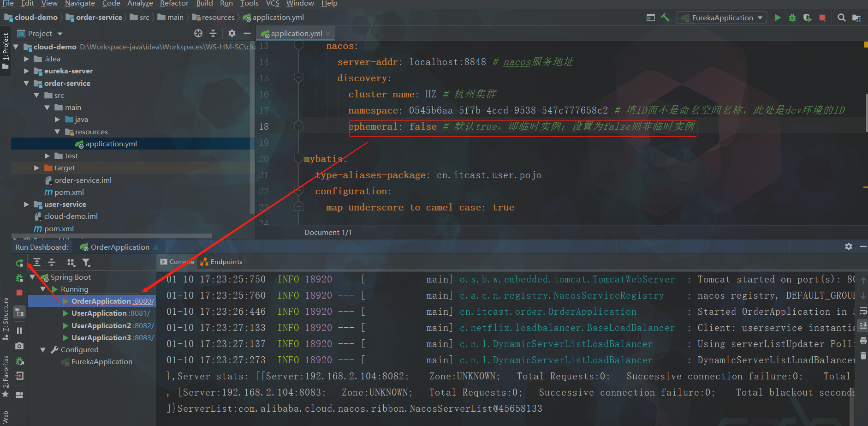Switch to the Endpoints tab
The width and height of the screenshot is (868, 426).
tap(221, 262)
